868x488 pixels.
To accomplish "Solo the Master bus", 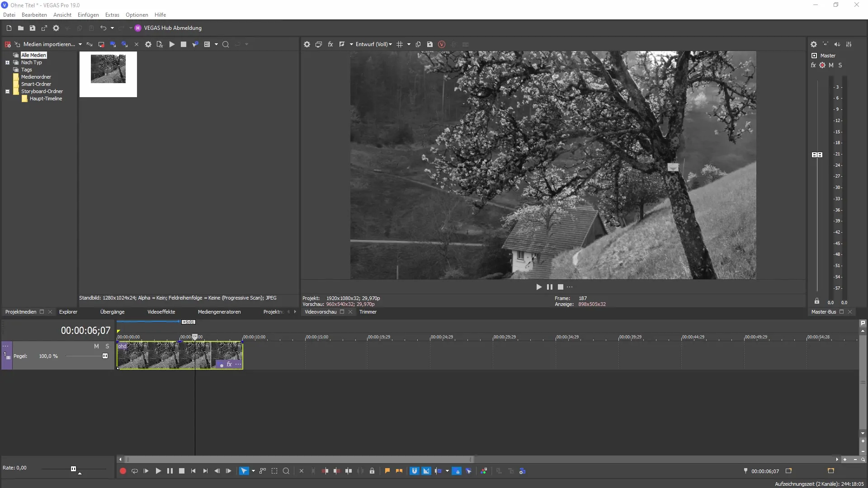I will [x=840, y=65].
